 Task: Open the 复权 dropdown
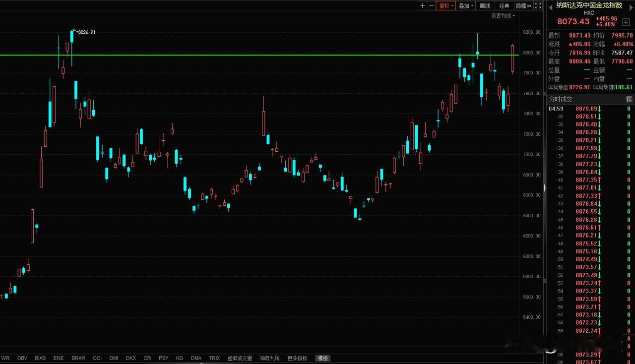click(x=445, y=5)
